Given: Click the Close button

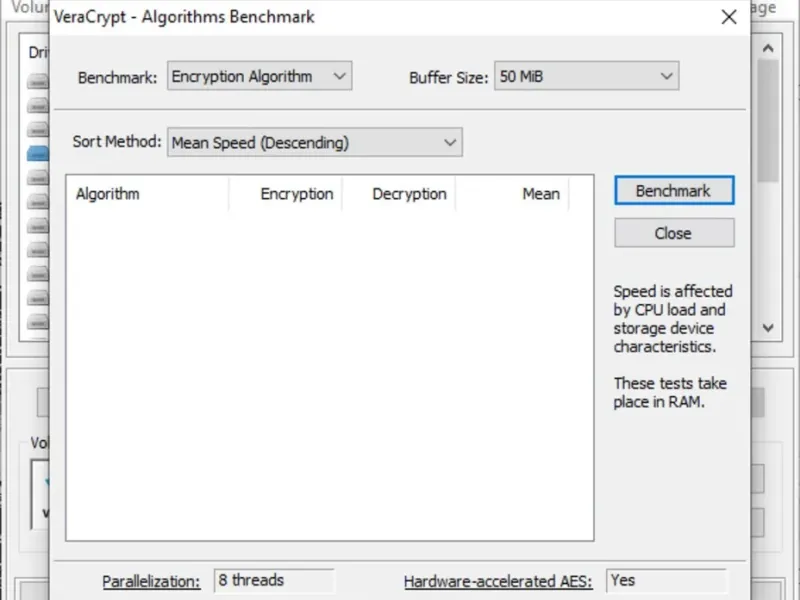Looking at the screenshot, I should (x=674, y=233).
